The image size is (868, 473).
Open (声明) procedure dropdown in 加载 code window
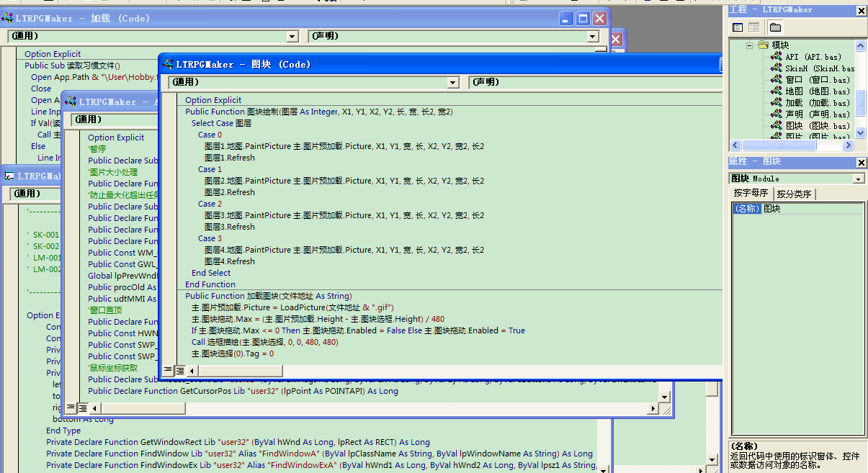point(592,37)
